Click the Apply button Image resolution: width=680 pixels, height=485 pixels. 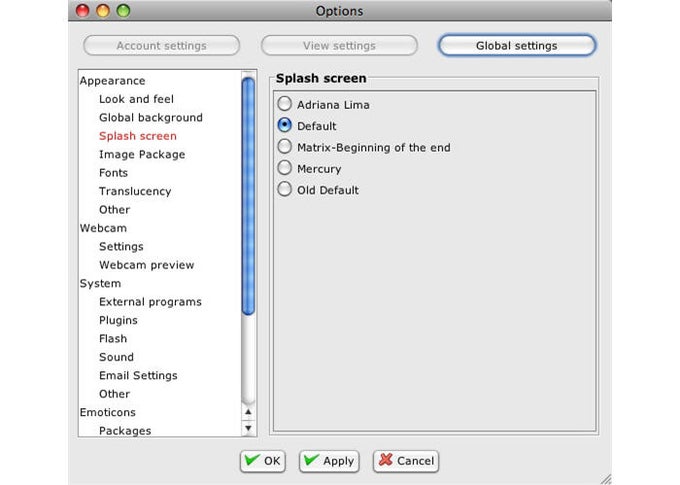click(329, 461)
